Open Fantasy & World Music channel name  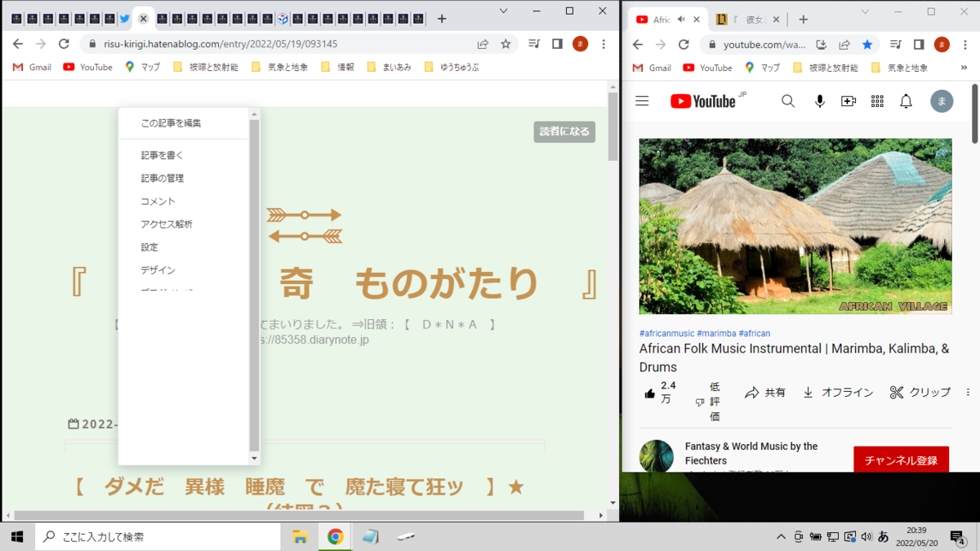[751, 453]
